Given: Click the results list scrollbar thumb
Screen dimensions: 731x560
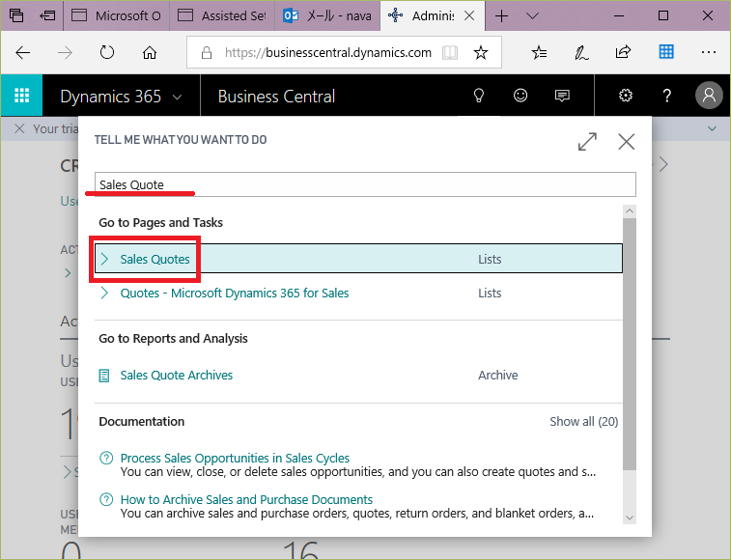Looking at the screenshot, I should pos(630,344).
